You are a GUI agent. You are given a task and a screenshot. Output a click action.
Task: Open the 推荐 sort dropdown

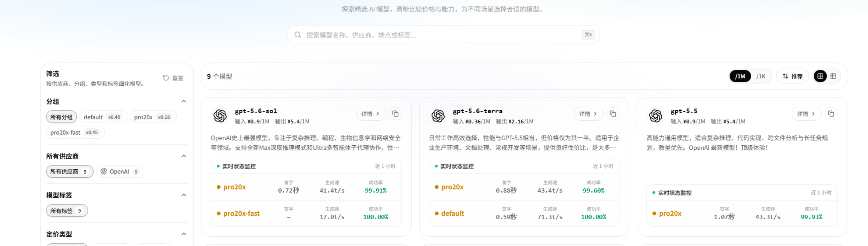point(792,76)
